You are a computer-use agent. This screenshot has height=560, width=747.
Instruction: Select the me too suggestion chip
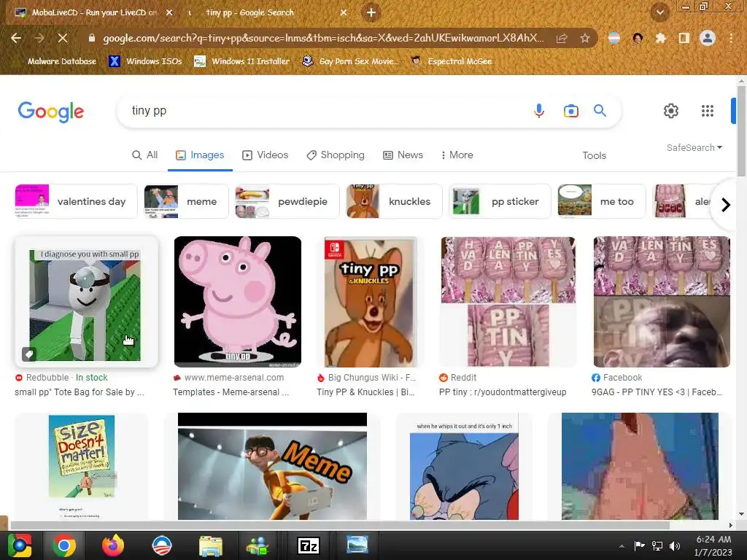click(x=602, y=201)
